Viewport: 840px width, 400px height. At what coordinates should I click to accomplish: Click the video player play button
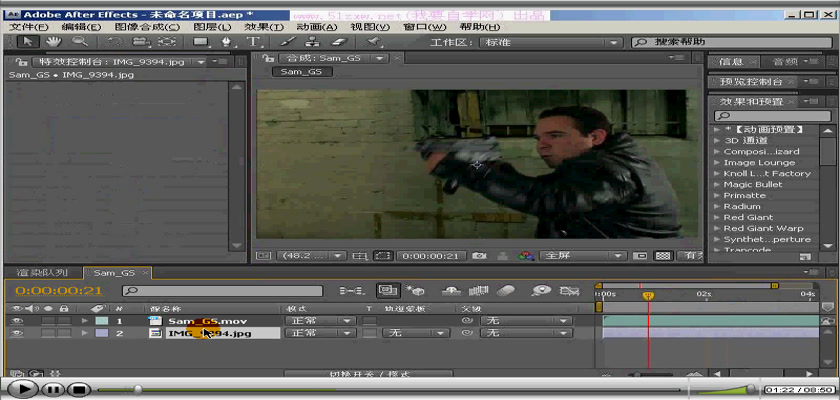[x=22, y=389]
